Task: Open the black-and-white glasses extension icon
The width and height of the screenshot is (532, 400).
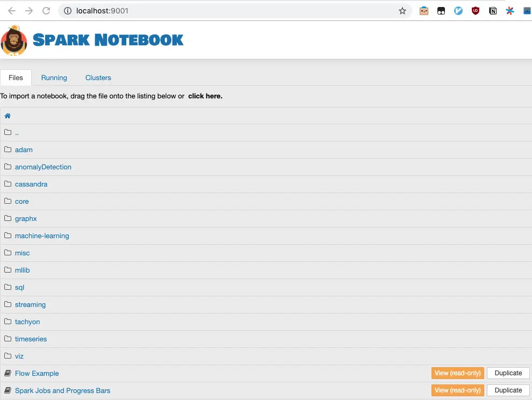Action: click(x=441, y=11)
